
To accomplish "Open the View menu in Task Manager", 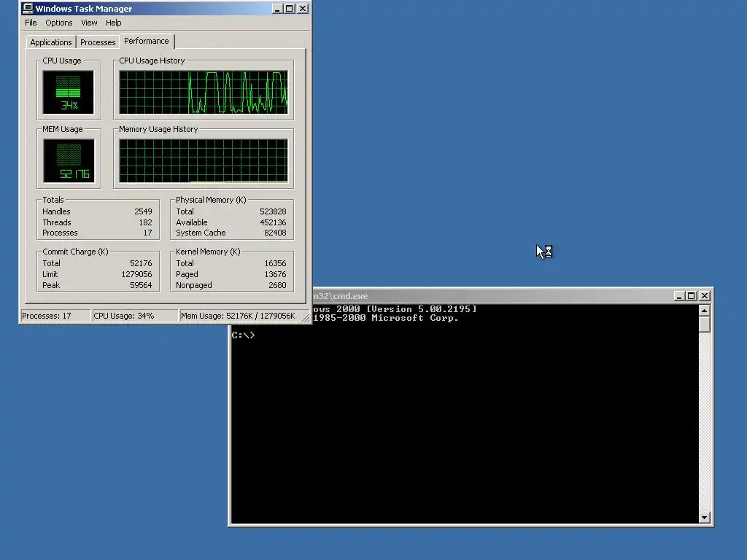I will tap(89, 23).
